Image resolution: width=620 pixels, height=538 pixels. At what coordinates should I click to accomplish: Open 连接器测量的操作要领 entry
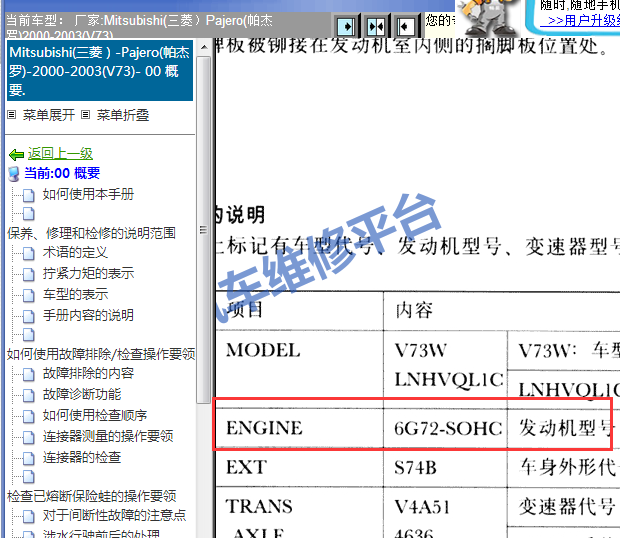108,436
